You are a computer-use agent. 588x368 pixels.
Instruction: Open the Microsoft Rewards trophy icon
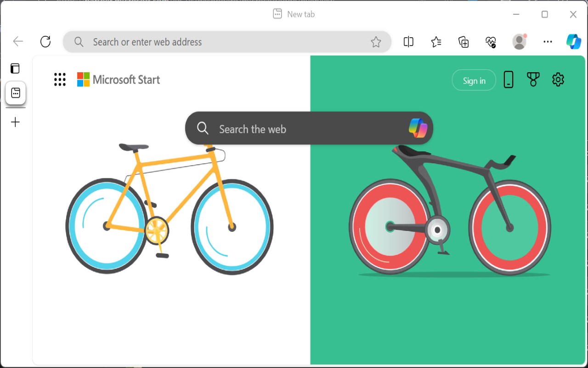(533, 80)
